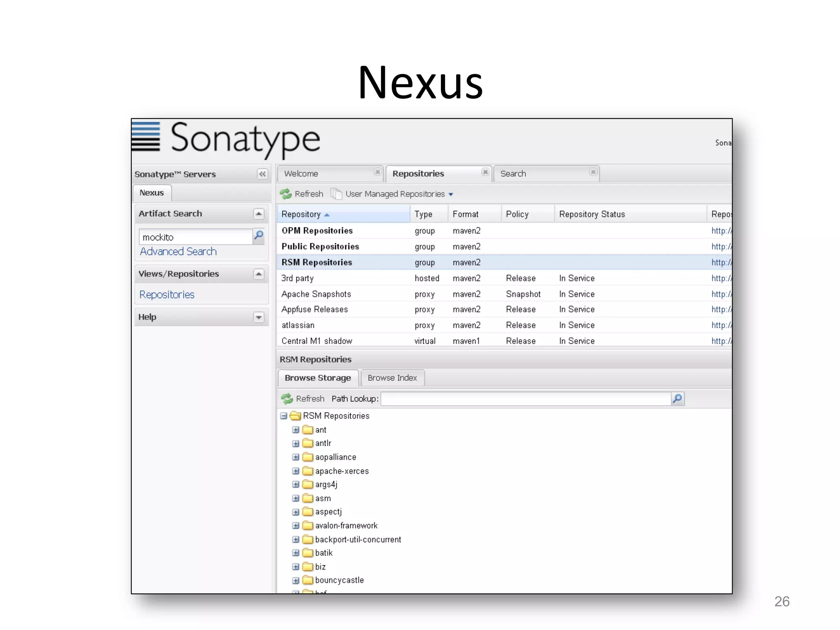
Task: Select the Central M1 shadow row
Action: point(505,341)
